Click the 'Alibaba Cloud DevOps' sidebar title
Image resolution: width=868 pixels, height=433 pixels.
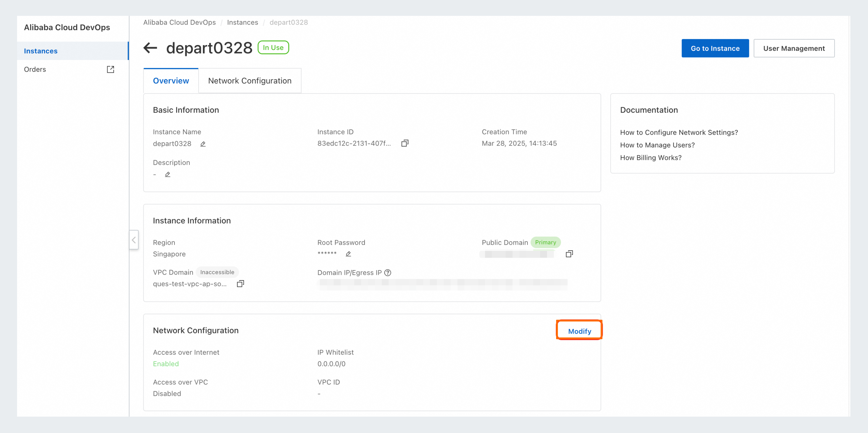(67, 27)
